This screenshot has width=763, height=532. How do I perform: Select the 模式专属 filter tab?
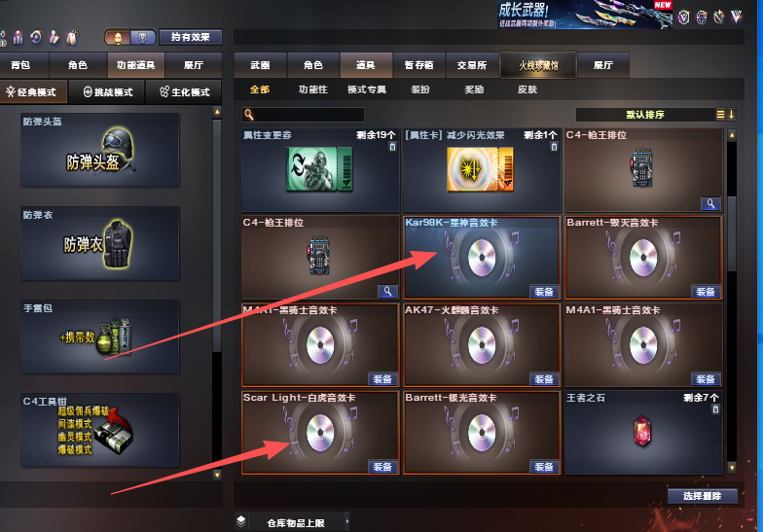coord(367,89)
